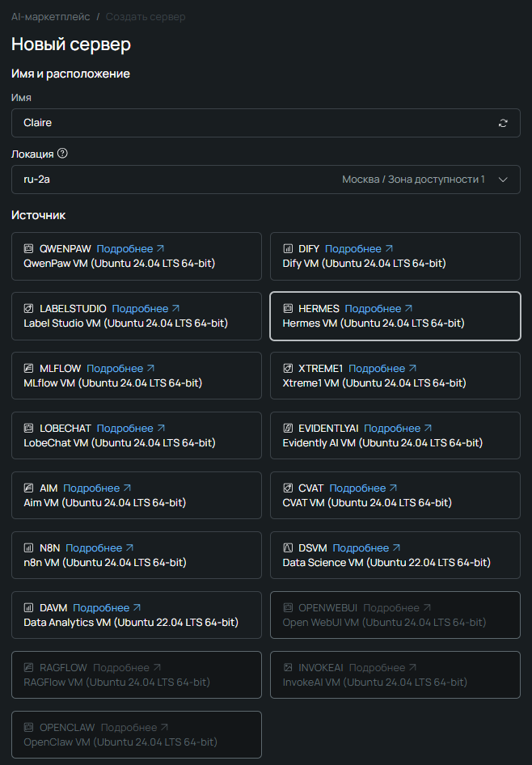Screen dimensions: 532x765
Task: Click the LOBECHAT card icon
Action: [x=29, y=429]
